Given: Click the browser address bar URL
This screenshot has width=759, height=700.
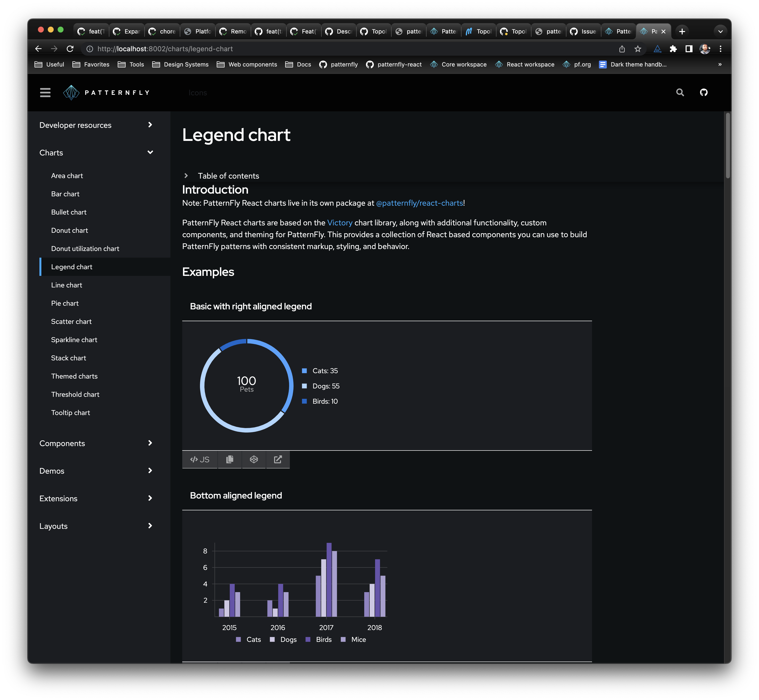Looking at the screenshot, I should click(x=165, y=49).
